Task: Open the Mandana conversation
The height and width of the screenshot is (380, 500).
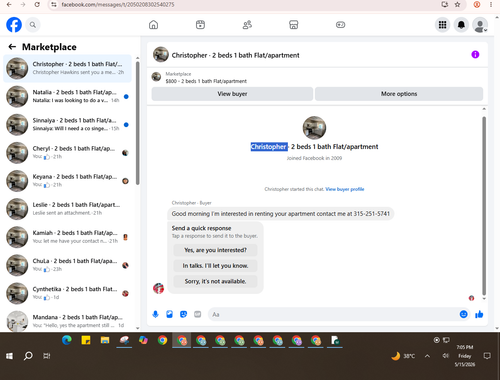Action: [67, 321]
